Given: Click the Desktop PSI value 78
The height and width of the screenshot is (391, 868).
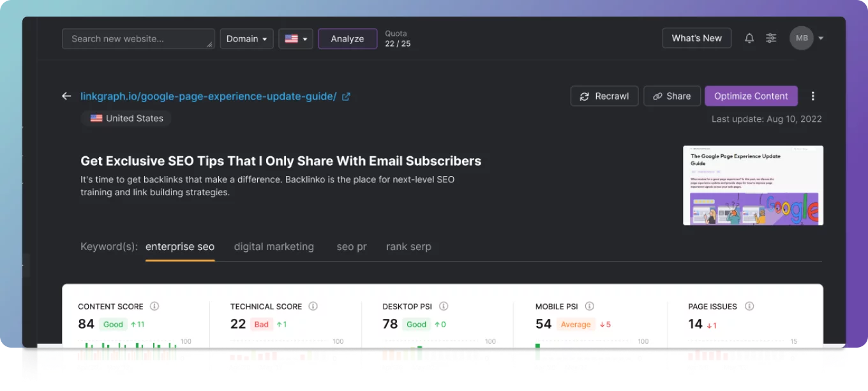Looking at the screenshot, I should click(390, 324).
